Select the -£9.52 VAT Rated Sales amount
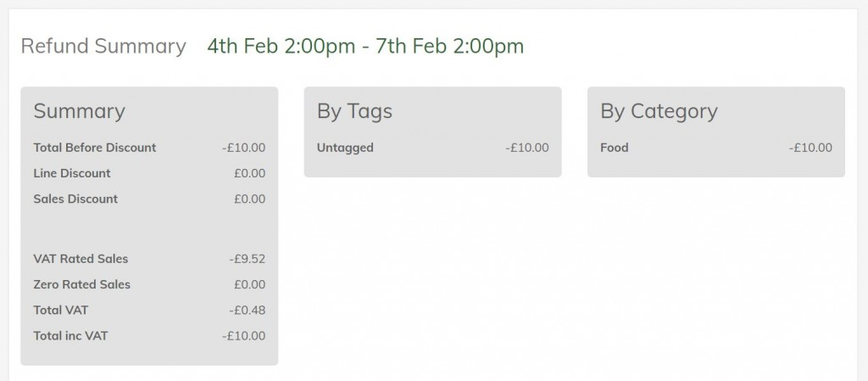868x381 pixels. [247, 259]
